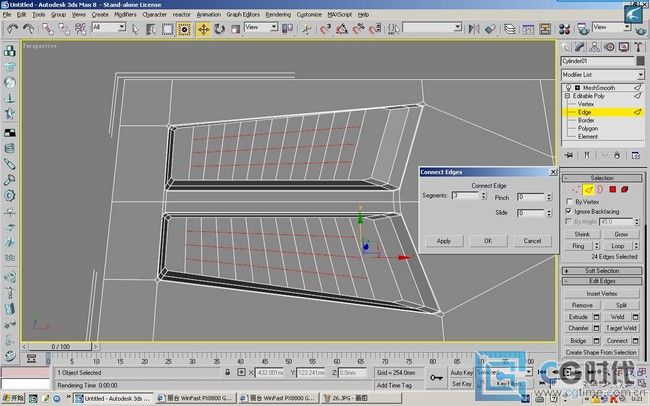Confirm Connect Edges with OK
This screenshot has width=650, height=406.
click(x=488, y=241)
